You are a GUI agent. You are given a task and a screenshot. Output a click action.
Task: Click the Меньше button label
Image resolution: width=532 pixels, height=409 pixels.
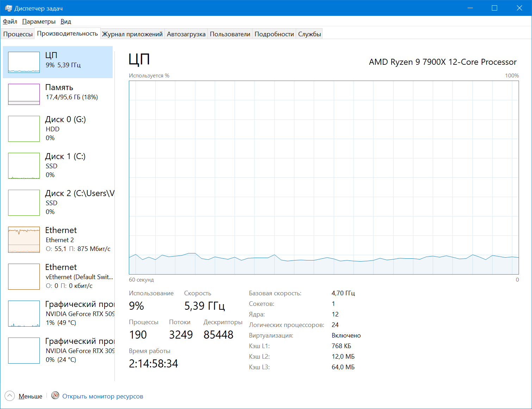pos(30,396)
